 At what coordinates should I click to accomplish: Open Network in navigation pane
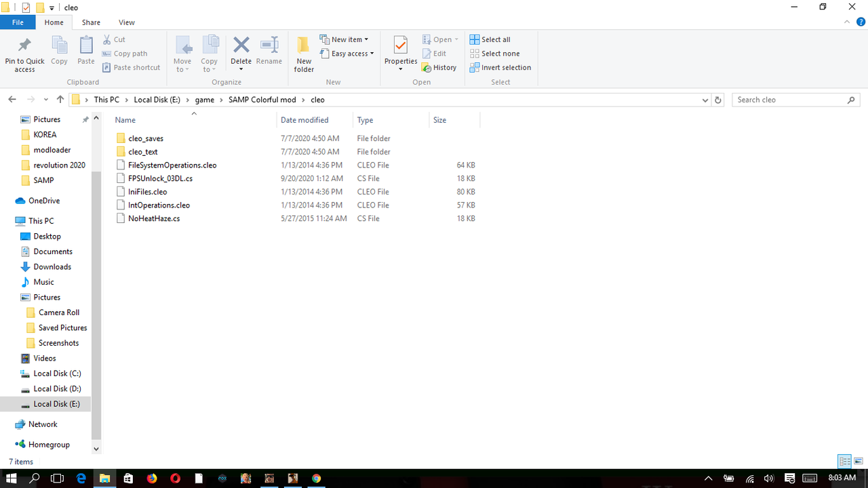point(43,424)
